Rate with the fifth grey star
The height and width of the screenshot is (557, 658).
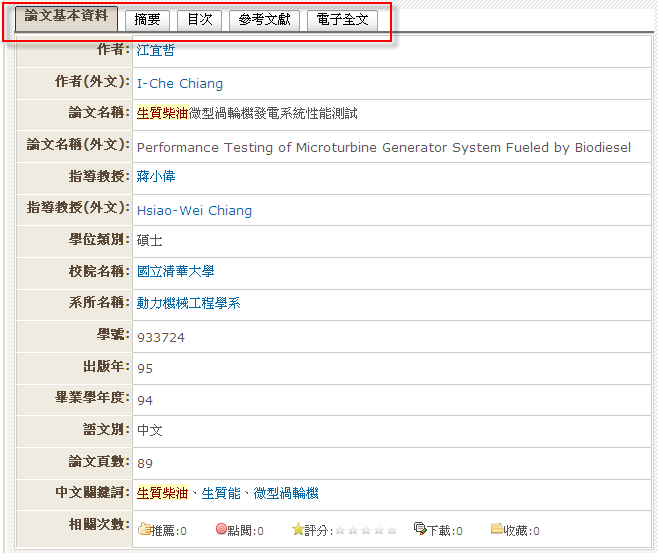click(392, 530)
